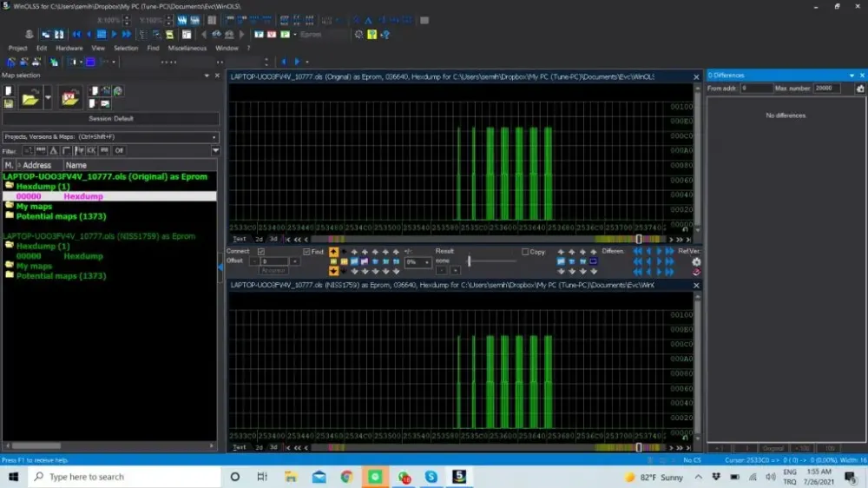Click the Offset value input field

coord(274,261)
